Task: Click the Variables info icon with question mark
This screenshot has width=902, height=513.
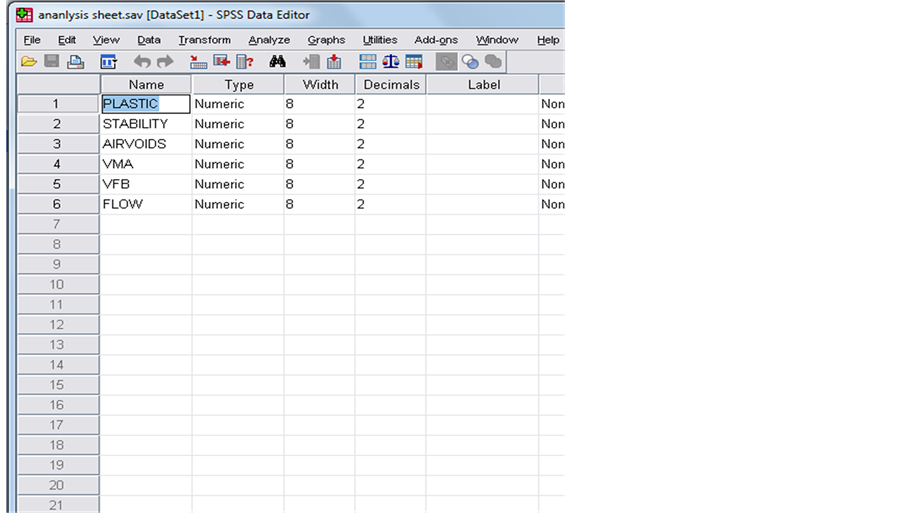Action: click(244, 62)
